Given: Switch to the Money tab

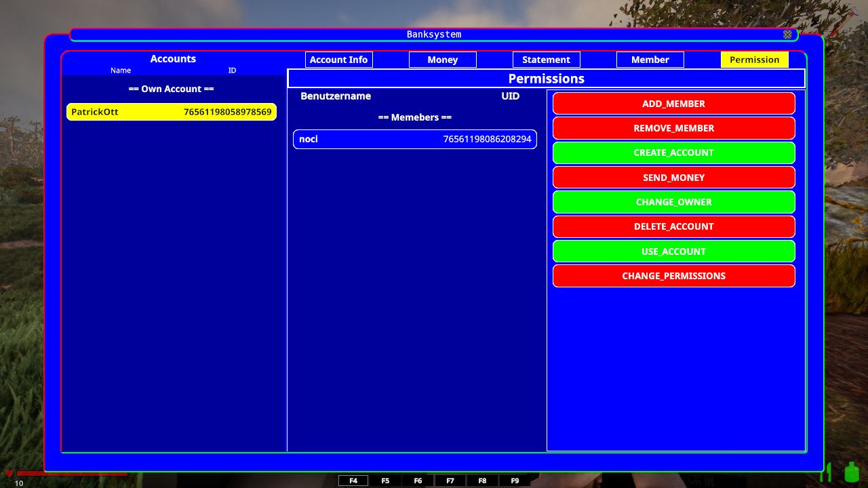Looking at the screenshot, I should [x=442, y=60].
